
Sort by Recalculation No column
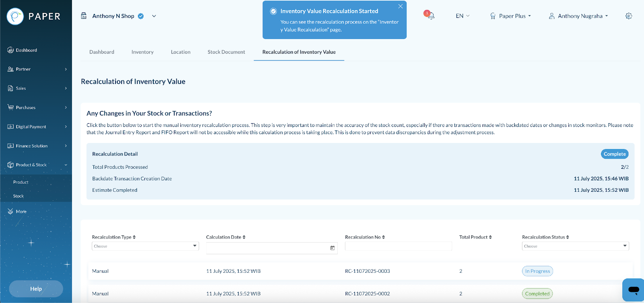384,237
